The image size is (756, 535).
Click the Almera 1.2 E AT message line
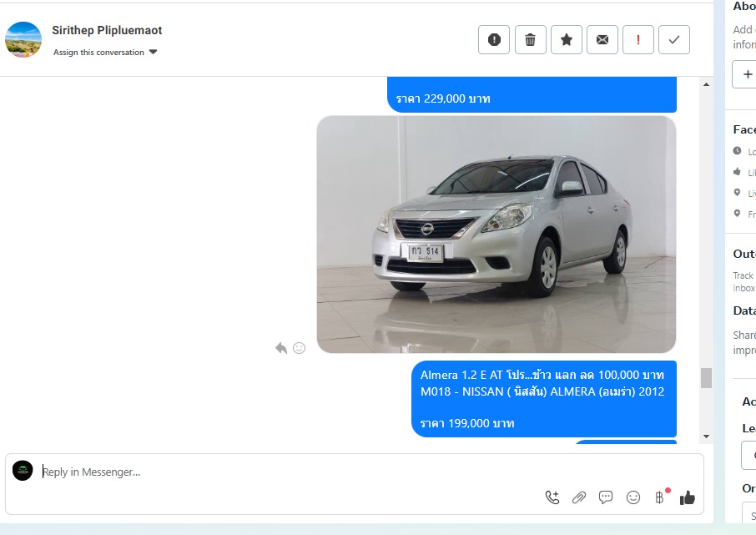[542, 375]
